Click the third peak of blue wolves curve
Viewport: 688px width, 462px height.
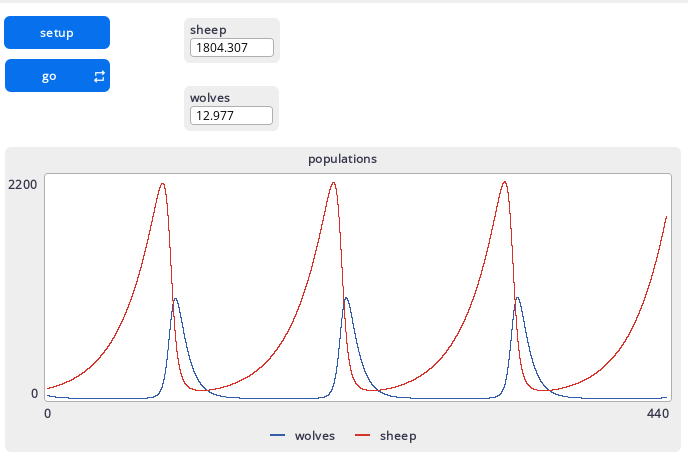click(517, 297)
